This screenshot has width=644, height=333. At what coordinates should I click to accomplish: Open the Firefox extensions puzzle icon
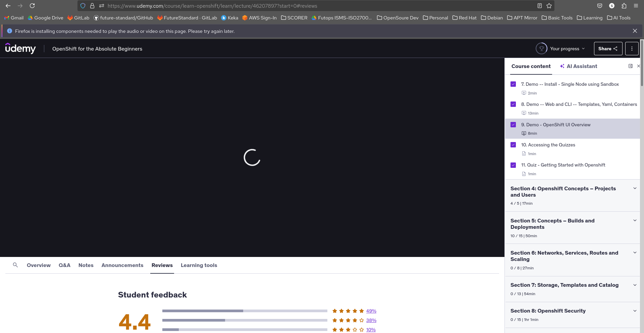tap(624, 6)
